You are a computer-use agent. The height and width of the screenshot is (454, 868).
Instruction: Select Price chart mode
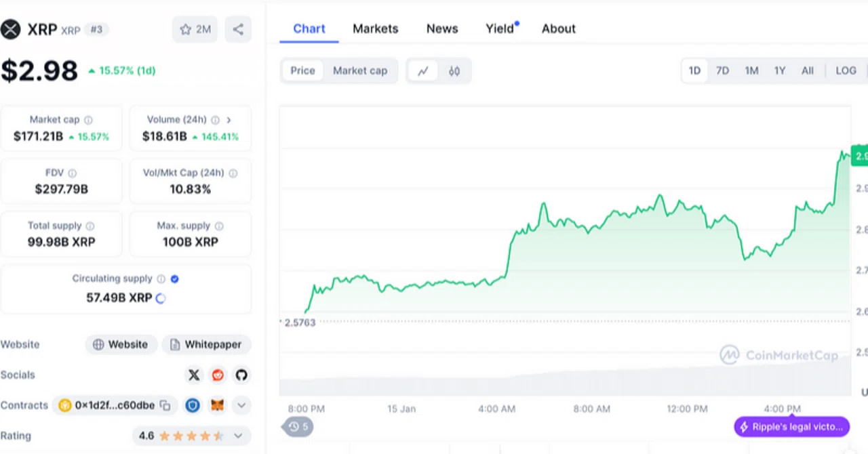pos(302,70)
